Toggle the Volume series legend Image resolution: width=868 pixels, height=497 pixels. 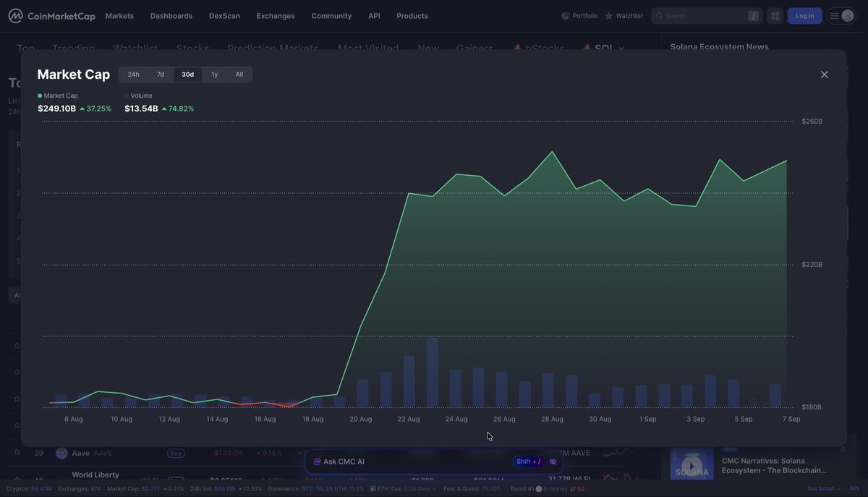pyautogui.click(x=138, y=95)
